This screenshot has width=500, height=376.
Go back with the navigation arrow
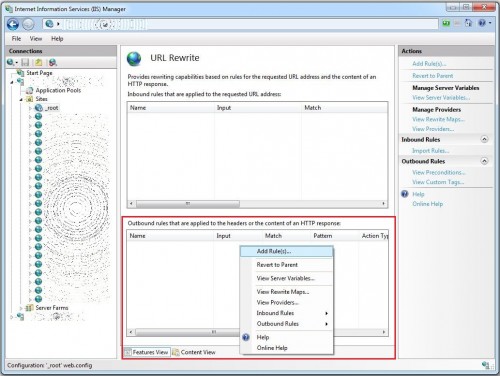click(x=13, y=24)
